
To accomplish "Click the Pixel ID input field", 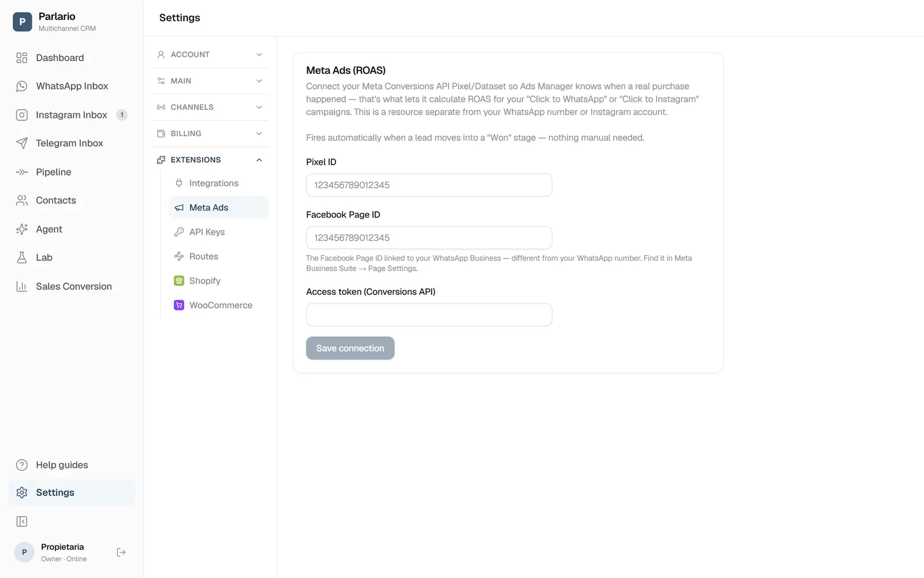I will point(429,185).
